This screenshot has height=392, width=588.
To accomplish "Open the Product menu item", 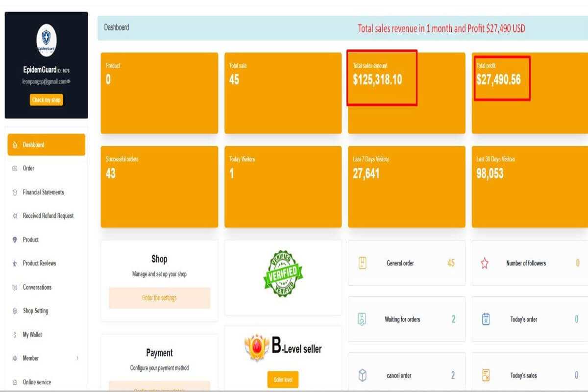I will pos(30,240).
